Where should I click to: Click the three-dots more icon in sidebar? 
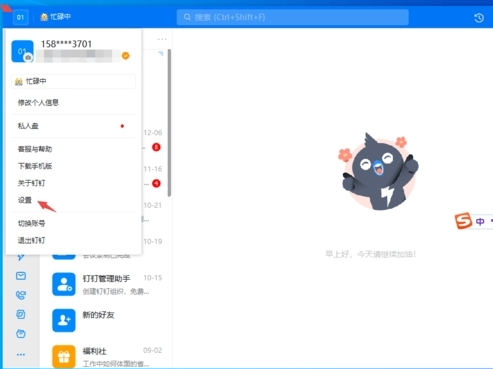(x=21, y=355)
